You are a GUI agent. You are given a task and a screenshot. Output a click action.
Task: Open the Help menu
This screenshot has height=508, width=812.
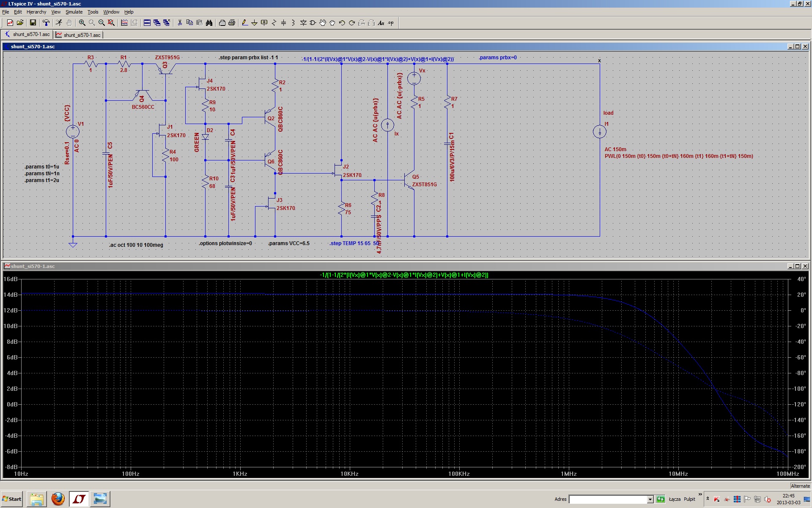click(x=129, y=12)
